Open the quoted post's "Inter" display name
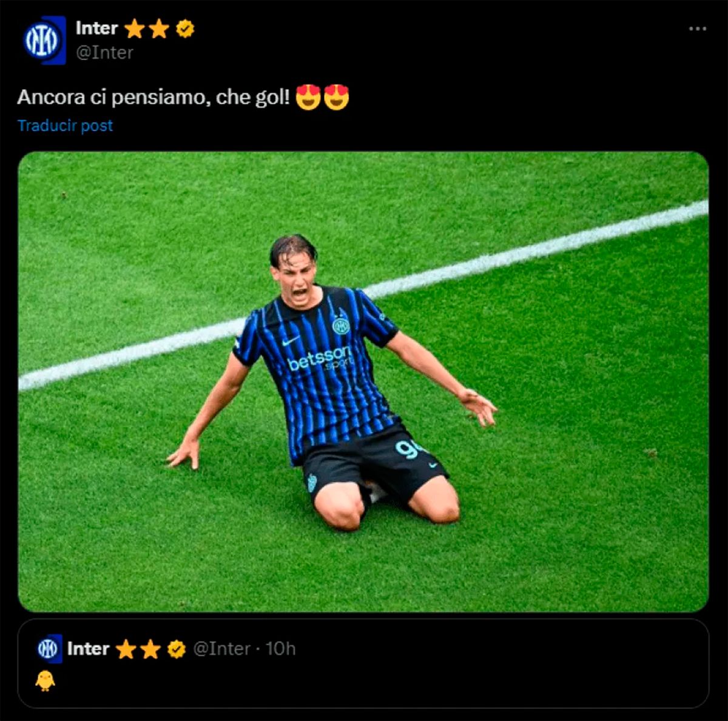 coord(88,649)
